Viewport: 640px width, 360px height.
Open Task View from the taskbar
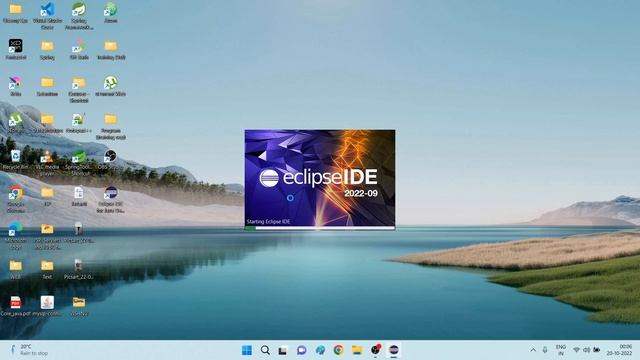click(x=283, y=350)
